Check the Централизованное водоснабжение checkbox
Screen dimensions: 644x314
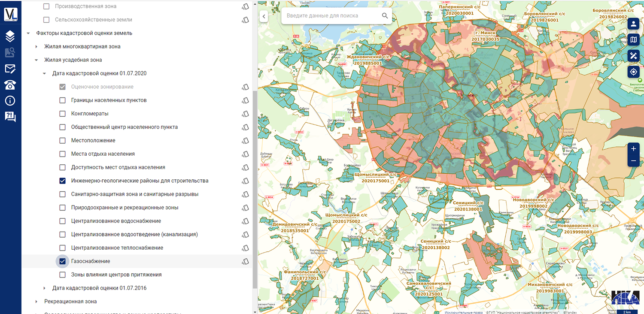[62, 221]
